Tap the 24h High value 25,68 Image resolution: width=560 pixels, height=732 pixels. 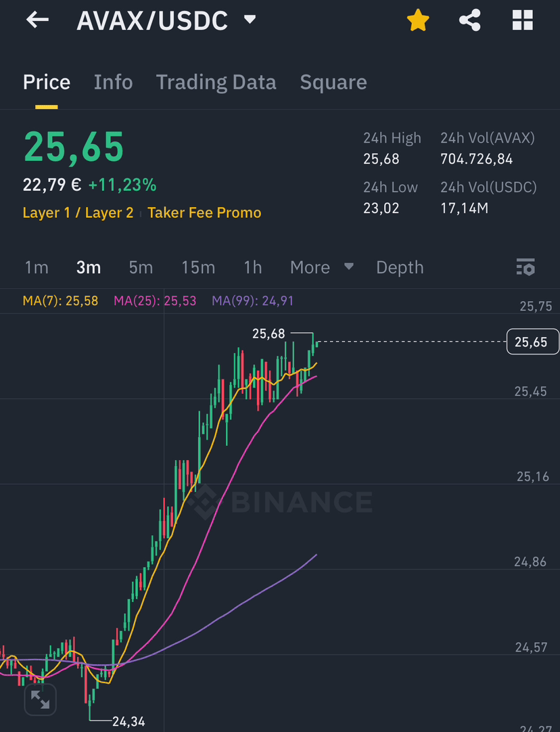click(381, 159)
